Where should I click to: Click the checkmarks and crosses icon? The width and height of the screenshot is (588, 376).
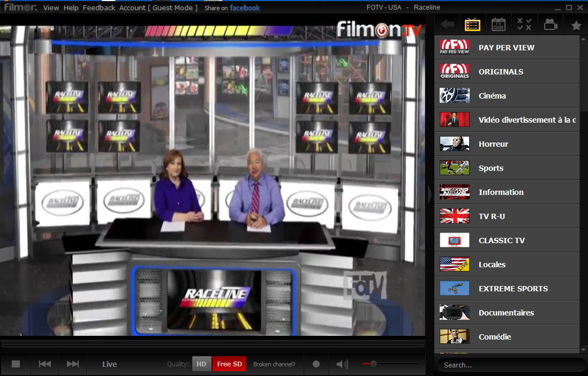click(x=524, y=25)
